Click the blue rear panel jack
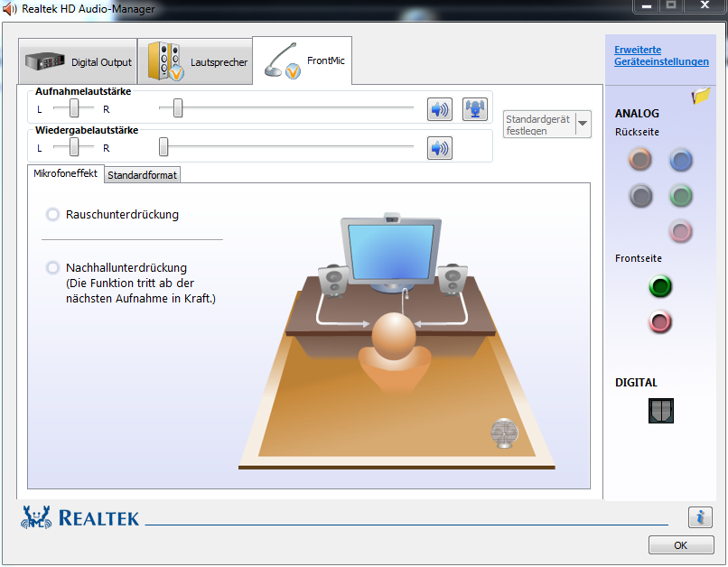This screenshot has width=728, height=567. (681, 161)
